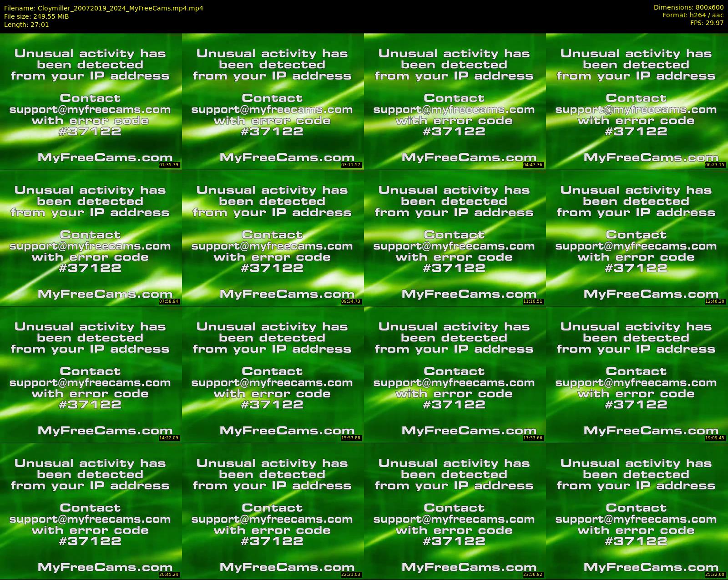Select the thumbnail timestamped 22:21.03
Image resolution: width=728 pixels, height=580 pixels.
(273, 511)
